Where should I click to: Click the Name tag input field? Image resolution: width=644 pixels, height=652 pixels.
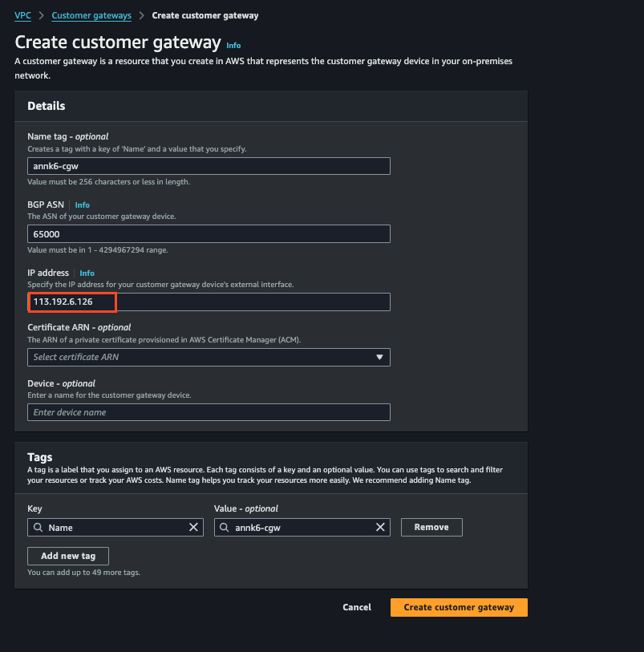click(x=209, y=166)
